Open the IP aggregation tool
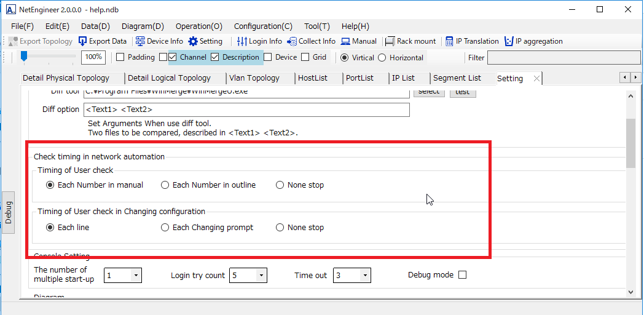The width and height of the screenshot is (644, 315). tap(509, 41)
